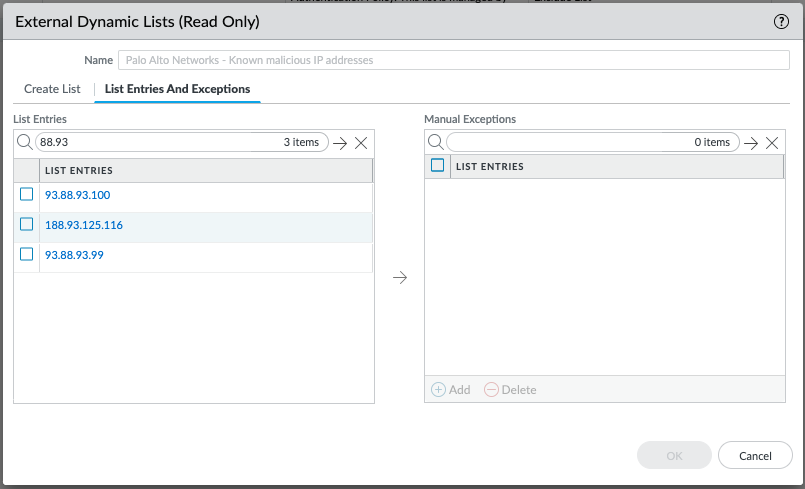The width and height of the screenshot is (805, 489).
Task: Select the checkbox next to 188.93.125.116
Action: pyautogui.click(x=27, y=225)
